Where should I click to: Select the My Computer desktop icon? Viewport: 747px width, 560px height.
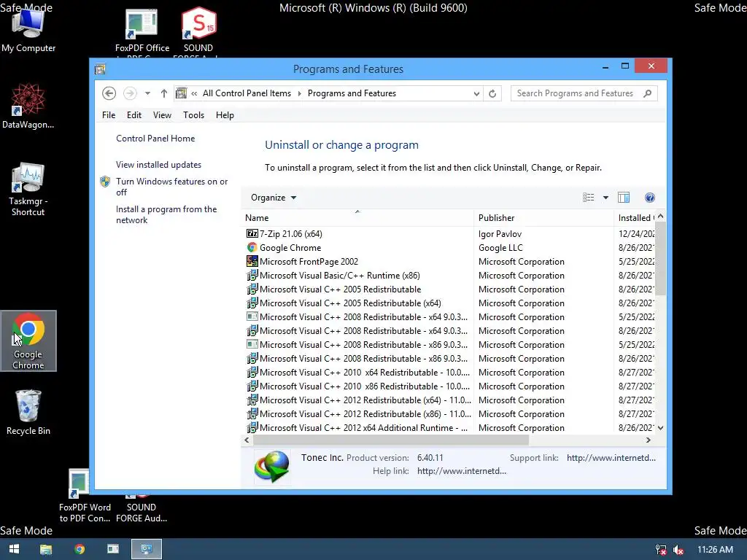coord(28,31)
